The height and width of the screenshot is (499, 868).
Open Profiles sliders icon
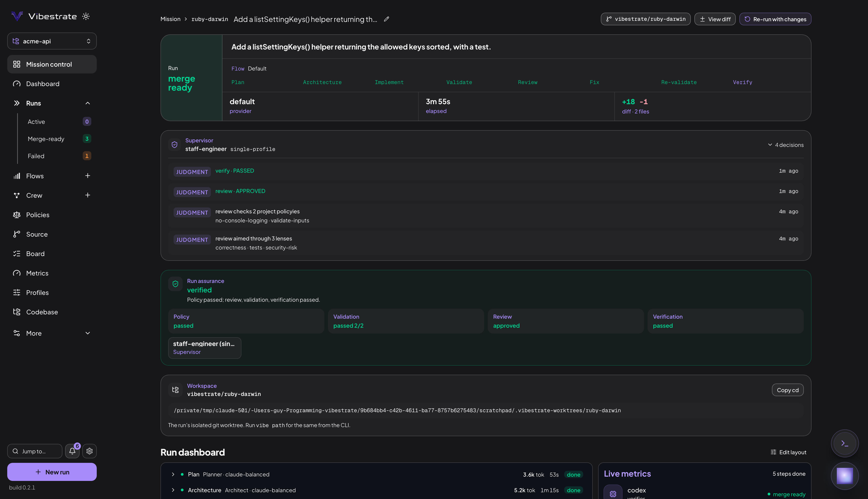pos(17,292)
